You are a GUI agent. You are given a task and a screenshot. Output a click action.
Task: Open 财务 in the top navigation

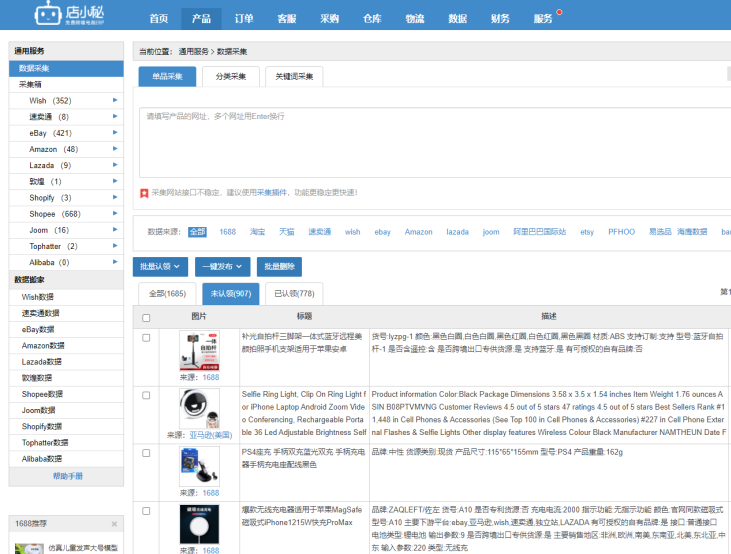[500, 19]
